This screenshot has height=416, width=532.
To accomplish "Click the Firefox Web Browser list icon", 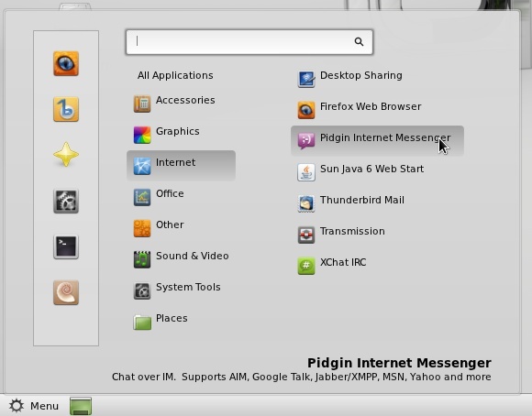I will [306, 110].
